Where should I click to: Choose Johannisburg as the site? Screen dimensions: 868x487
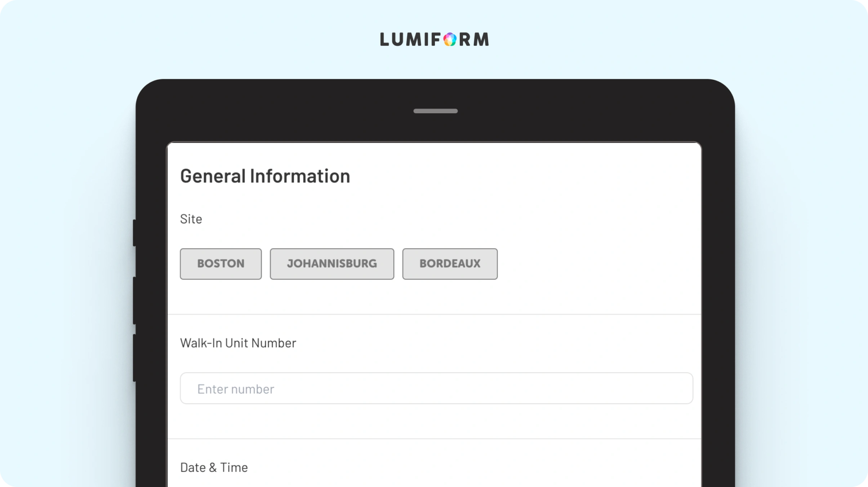click(332, 264)
